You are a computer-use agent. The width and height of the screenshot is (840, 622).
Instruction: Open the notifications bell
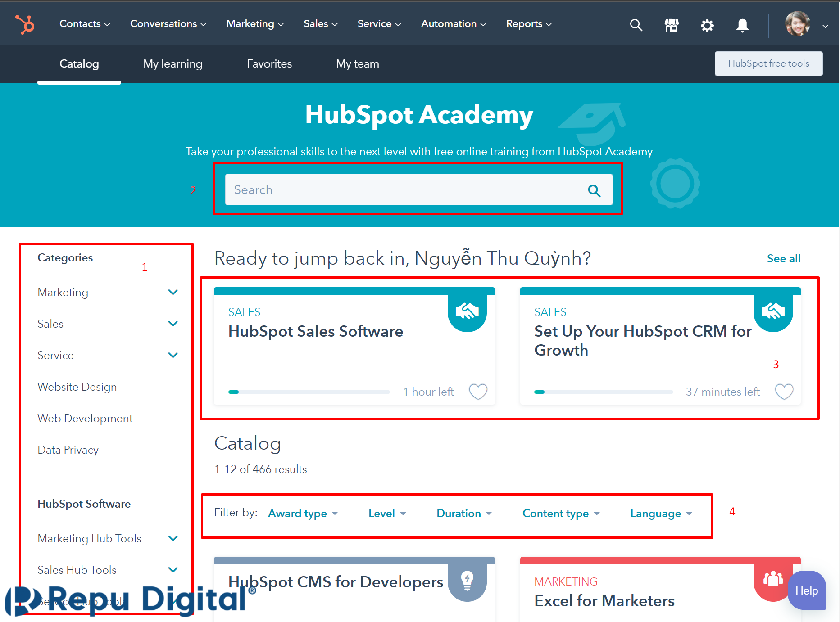click(742, 25)
